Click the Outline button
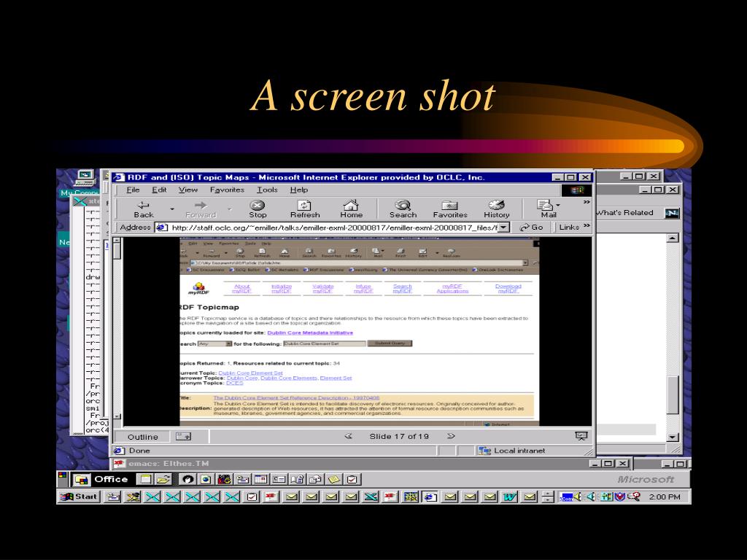This screenshot has width=747, height=560. pyautogui.click(x=142, y=437)
